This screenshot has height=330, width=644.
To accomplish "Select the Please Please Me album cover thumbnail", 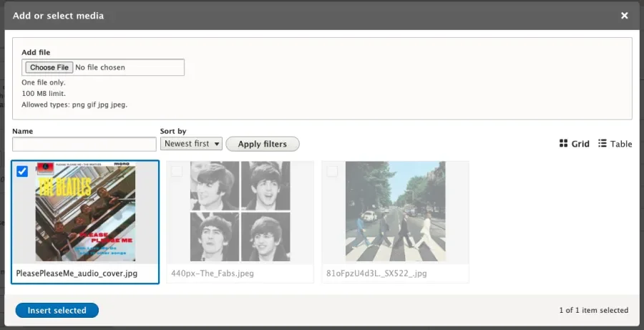I will [x=85, y=212].
